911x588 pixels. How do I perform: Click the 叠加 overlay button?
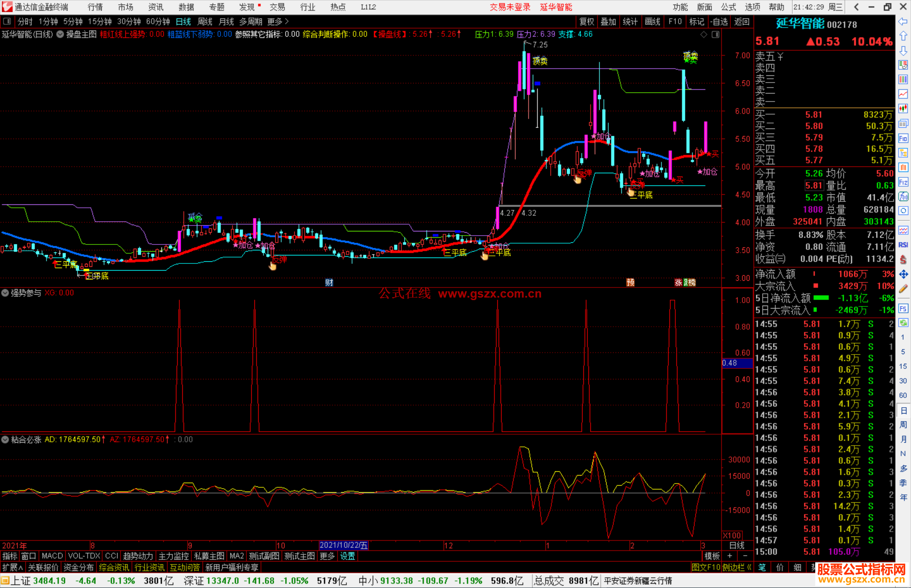[608, 21]
